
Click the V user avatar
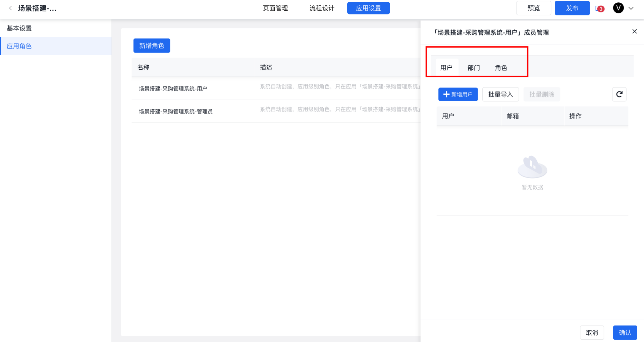click(618, 8)
